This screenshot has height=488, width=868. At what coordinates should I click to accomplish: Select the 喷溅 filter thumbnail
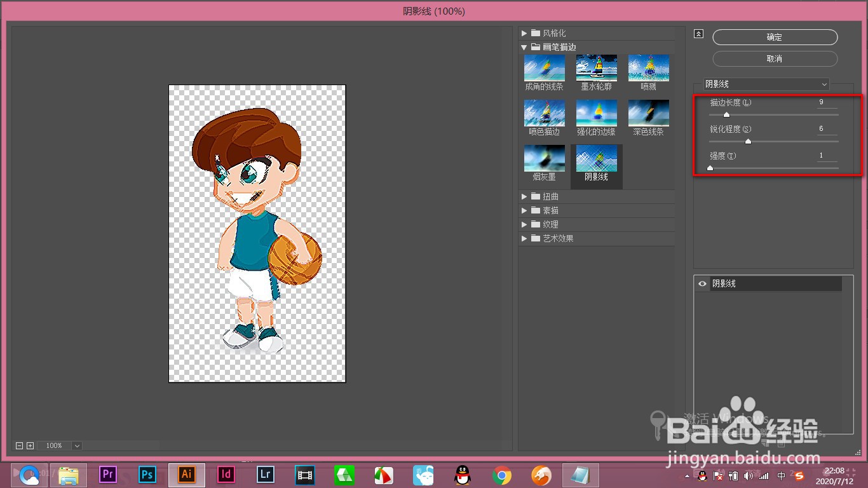point(648,68)
